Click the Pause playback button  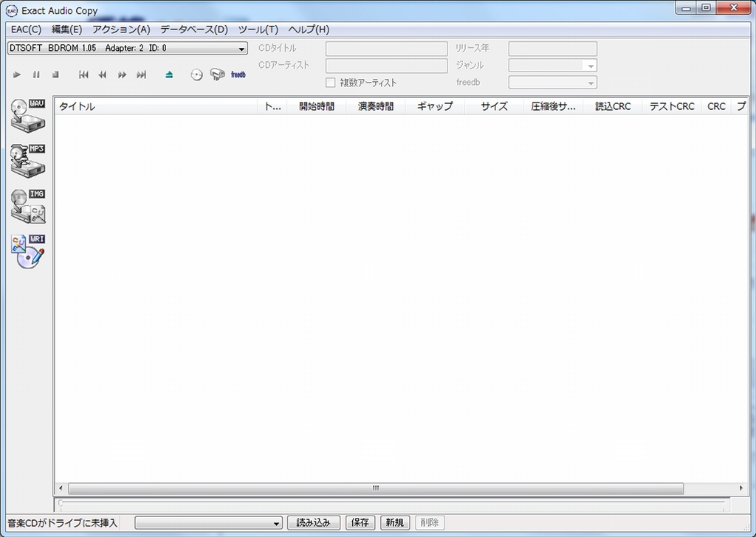(x=36, y=75)
